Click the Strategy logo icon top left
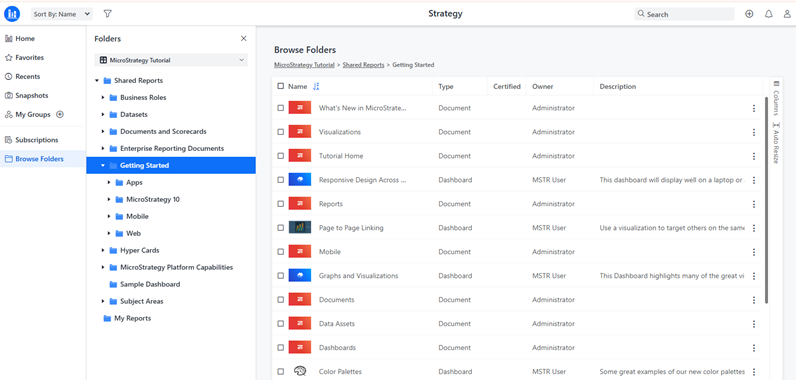796x380 pixels. (12, 14)
